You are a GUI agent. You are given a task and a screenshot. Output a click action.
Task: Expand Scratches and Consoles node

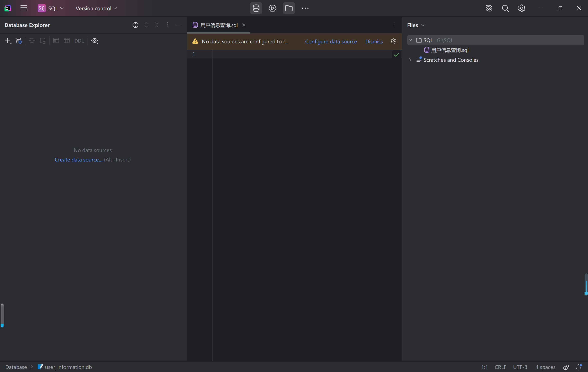[x=410, y=60]
